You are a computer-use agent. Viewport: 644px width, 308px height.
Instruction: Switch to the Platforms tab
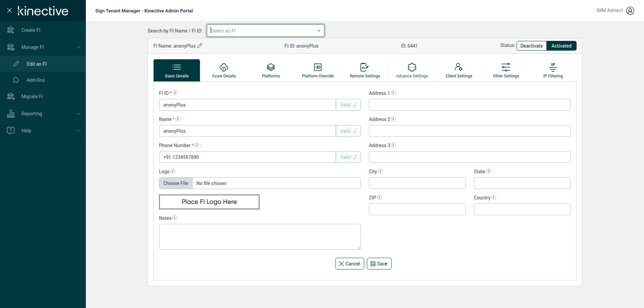click(271, 70)
